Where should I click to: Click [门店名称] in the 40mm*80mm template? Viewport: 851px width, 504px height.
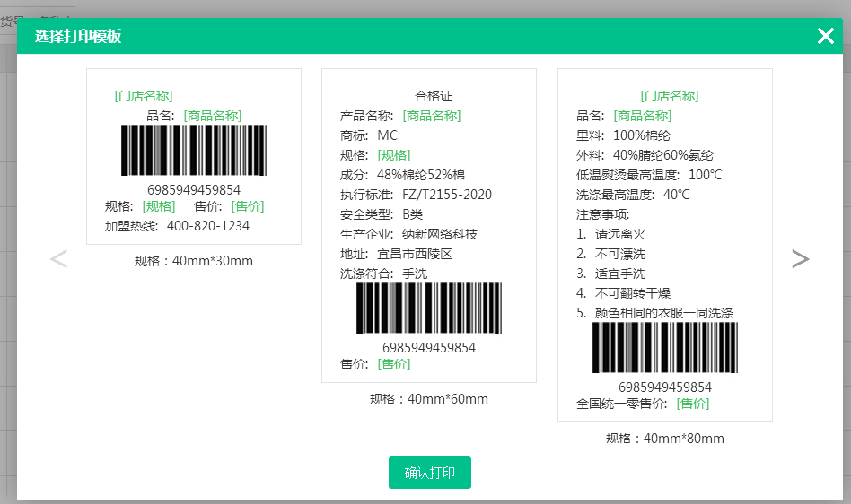670,96
